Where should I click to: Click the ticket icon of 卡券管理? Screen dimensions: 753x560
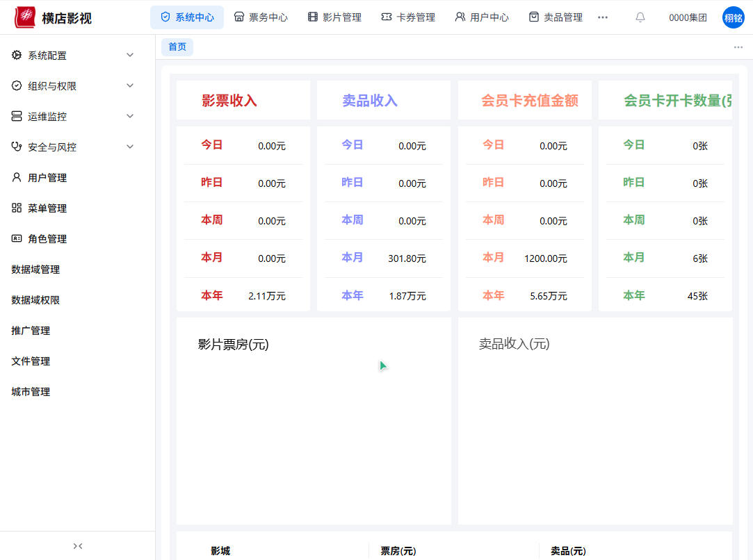[386, 17]
